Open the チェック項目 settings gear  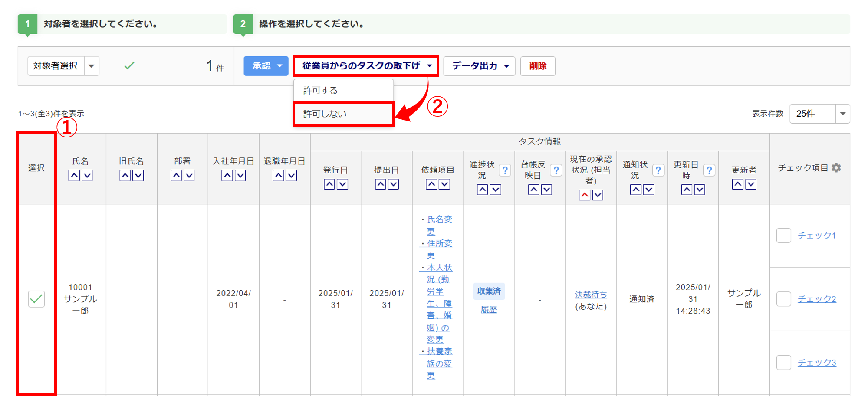[836, 168]
